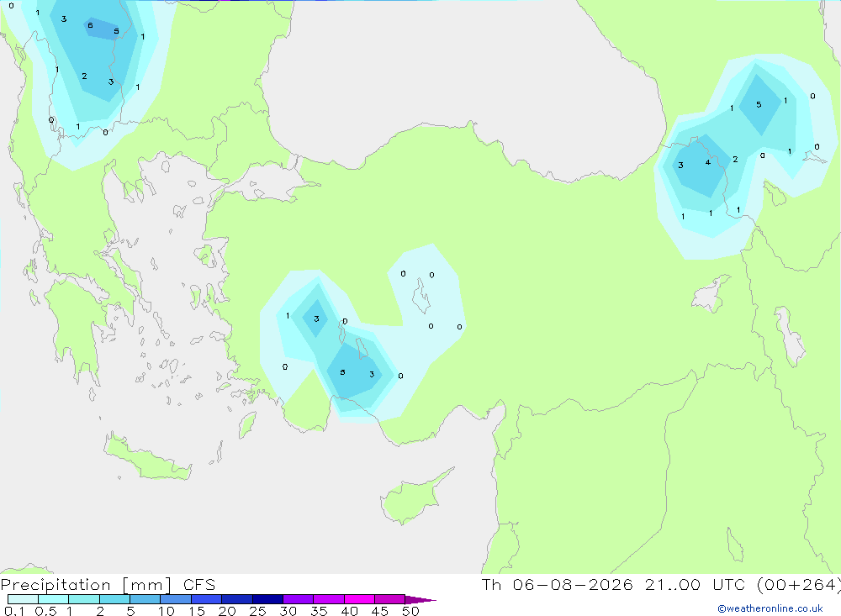Click the '20' legend scale label

pos(227,611)
